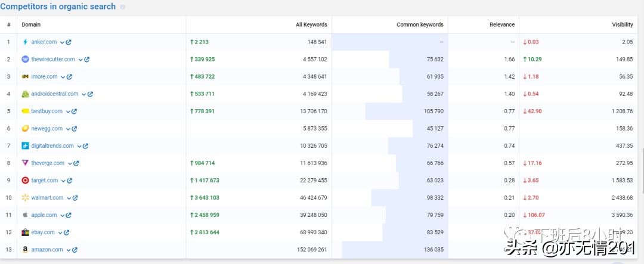Click the androidcentral.com favicon
644x264 pixels.
point(25,94)
